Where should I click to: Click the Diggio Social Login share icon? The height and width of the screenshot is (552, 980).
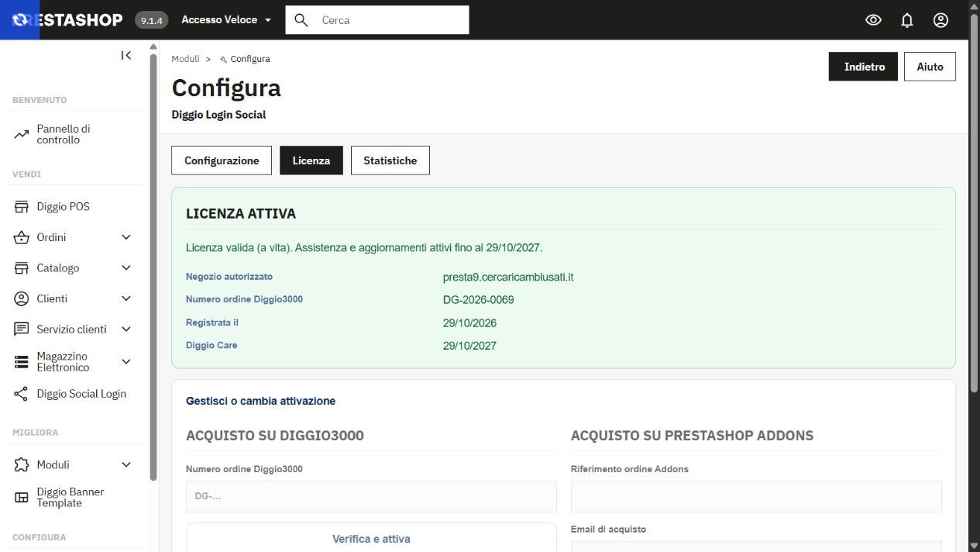[x=22, y=394]
